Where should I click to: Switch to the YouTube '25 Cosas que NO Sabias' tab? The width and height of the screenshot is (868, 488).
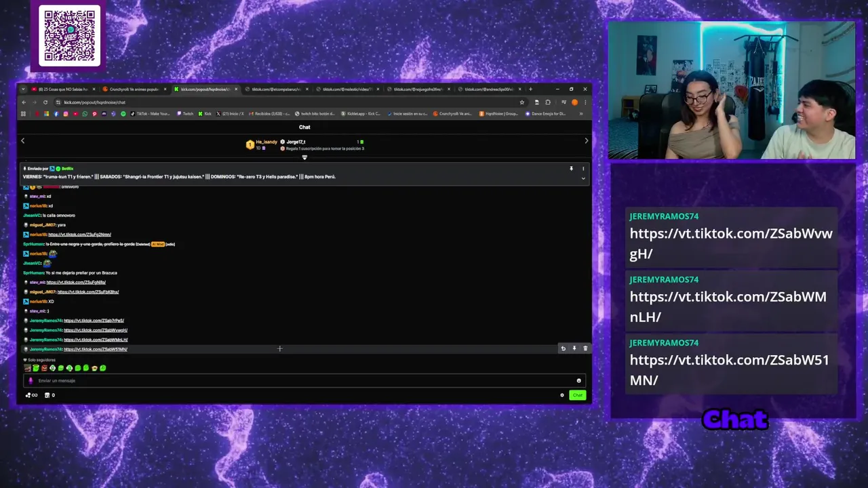point(62,89)
